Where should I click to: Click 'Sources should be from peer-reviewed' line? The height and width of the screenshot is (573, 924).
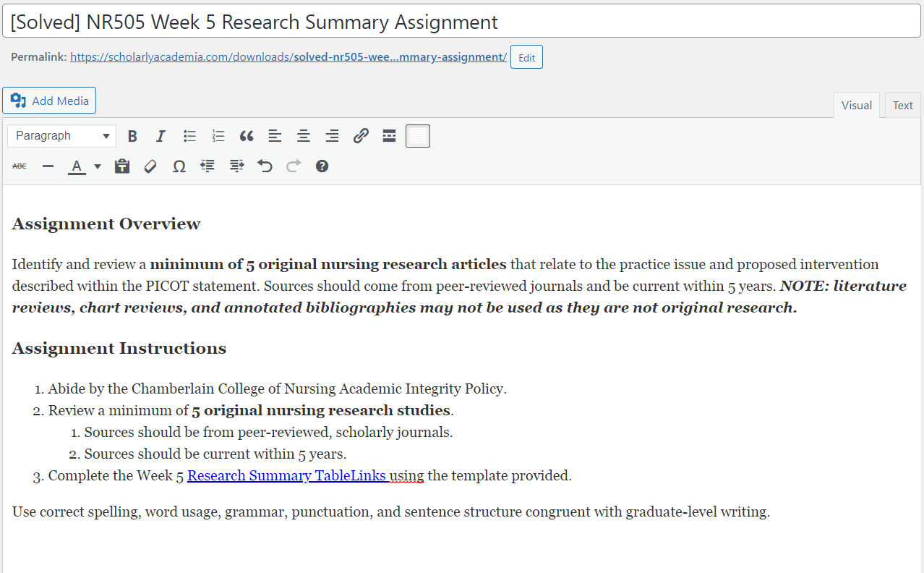click(x=269, y=433)
